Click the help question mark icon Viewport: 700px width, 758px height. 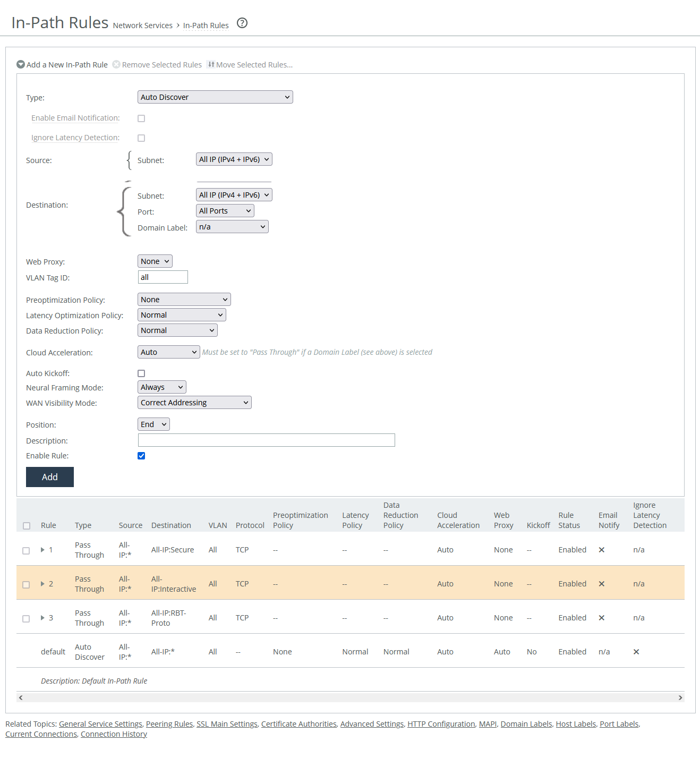(x=242, y=23)
